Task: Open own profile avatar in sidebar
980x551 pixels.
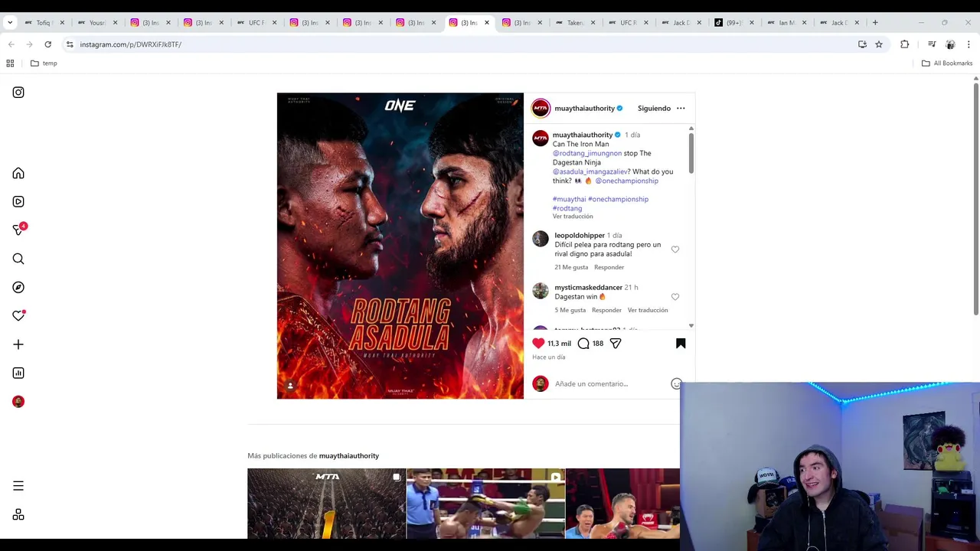Action: tap(18, 402)
